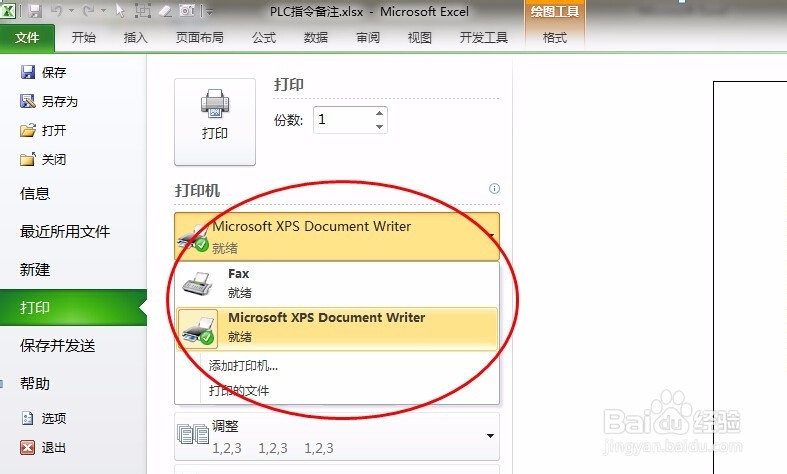Viewport: 787px width, 474px height.
Task: Click the eraser icon in quick access toolbar
Action: [165, 11]
